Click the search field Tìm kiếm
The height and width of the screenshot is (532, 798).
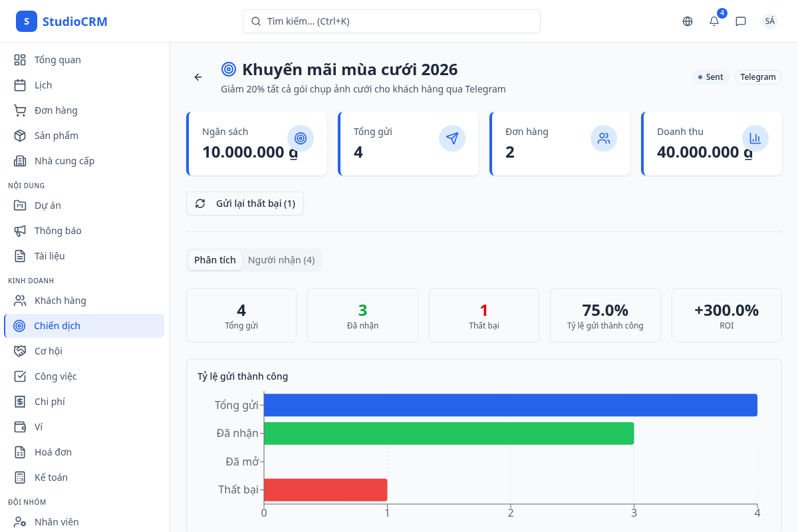click(x=391, y=21)
